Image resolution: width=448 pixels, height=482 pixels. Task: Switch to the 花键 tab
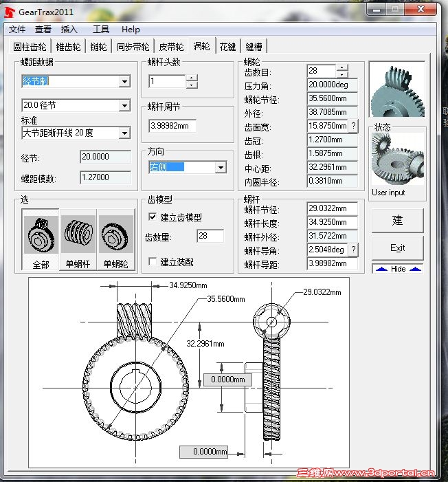pyautogui.click(x=227, y=47)
